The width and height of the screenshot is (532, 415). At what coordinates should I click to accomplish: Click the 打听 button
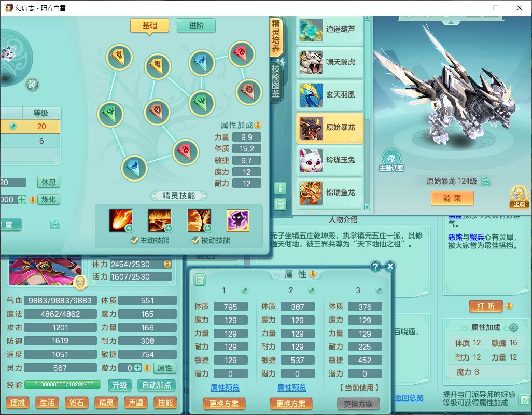pos(485,307)
